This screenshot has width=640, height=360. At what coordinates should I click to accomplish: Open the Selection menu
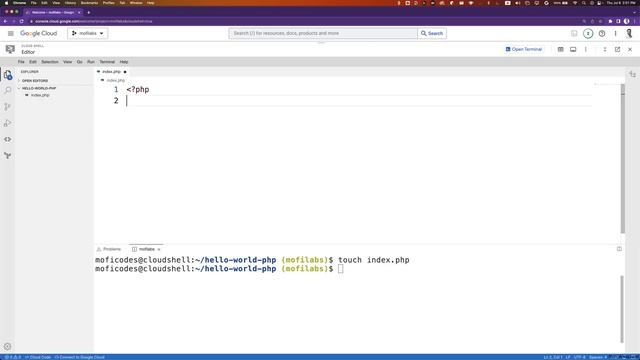coord(50,62)
